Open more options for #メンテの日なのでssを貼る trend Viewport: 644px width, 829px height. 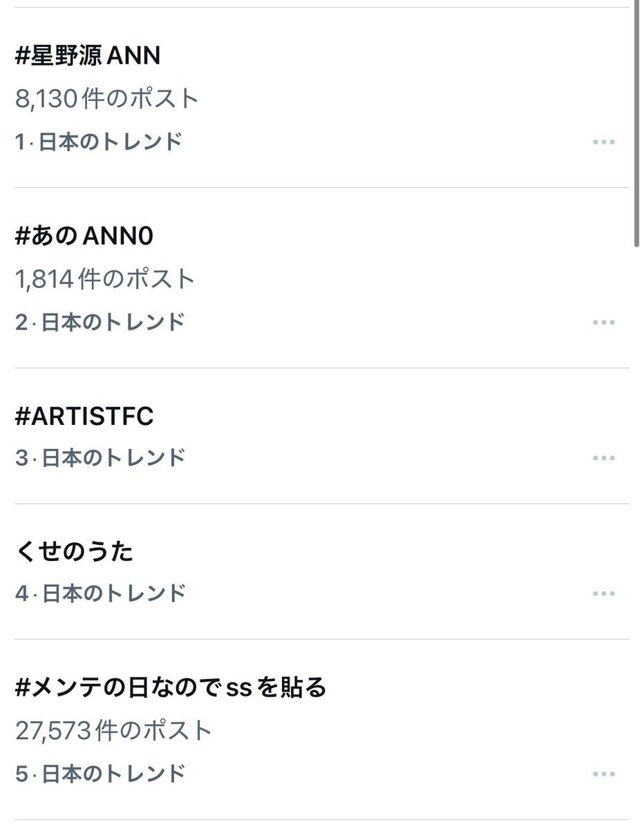[x=603, y=774]
